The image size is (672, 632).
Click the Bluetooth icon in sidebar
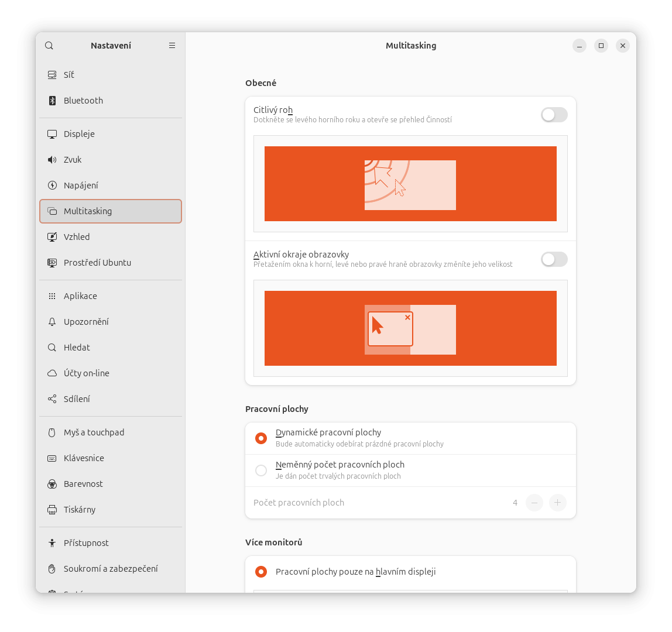pyautogui.click(x=52, y=100)
